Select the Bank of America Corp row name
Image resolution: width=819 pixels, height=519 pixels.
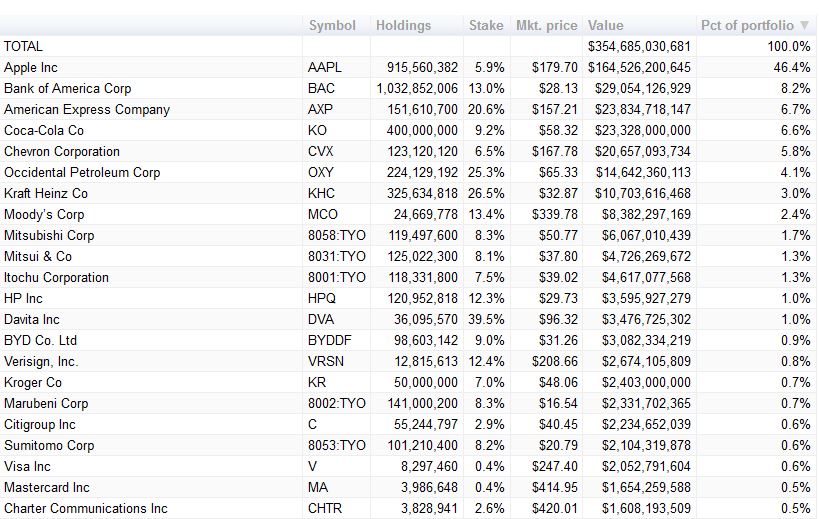point(67,88)
